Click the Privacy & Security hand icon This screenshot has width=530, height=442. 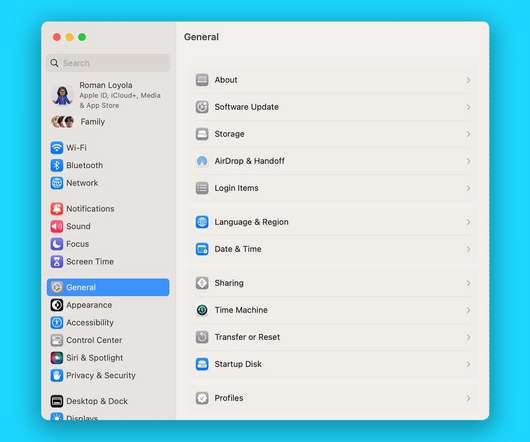[x=56, y=375]
